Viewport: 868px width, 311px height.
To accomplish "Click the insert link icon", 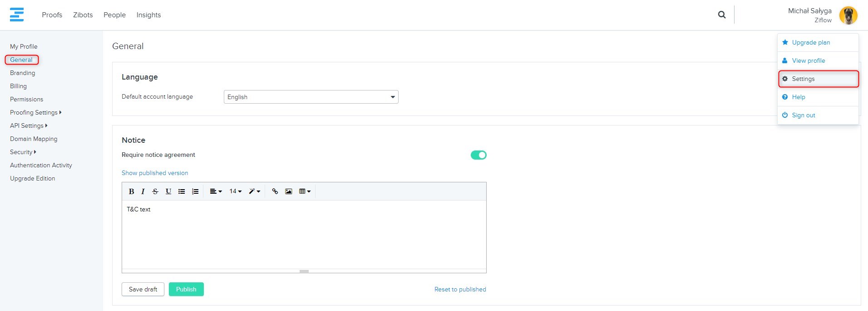I will (275, 191).
